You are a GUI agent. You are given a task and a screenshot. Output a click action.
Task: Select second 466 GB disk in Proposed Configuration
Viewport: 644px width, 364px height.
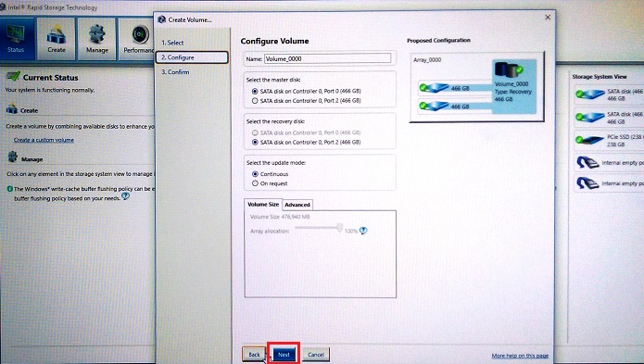(455, 106)
